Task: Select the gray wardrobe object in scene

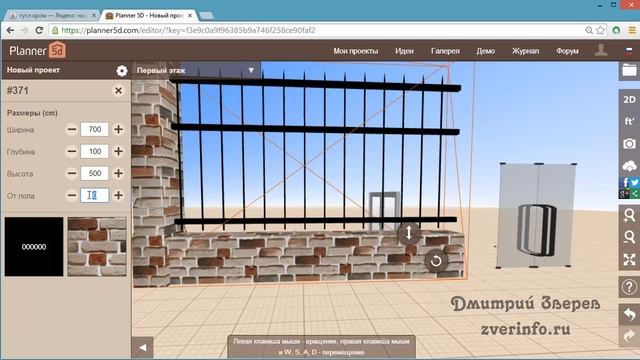Action: pos(537,215)
